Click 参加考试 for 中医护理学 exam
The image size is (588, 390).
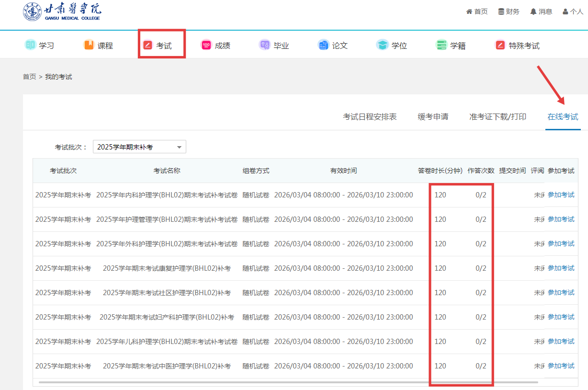[x=561, y=366]
